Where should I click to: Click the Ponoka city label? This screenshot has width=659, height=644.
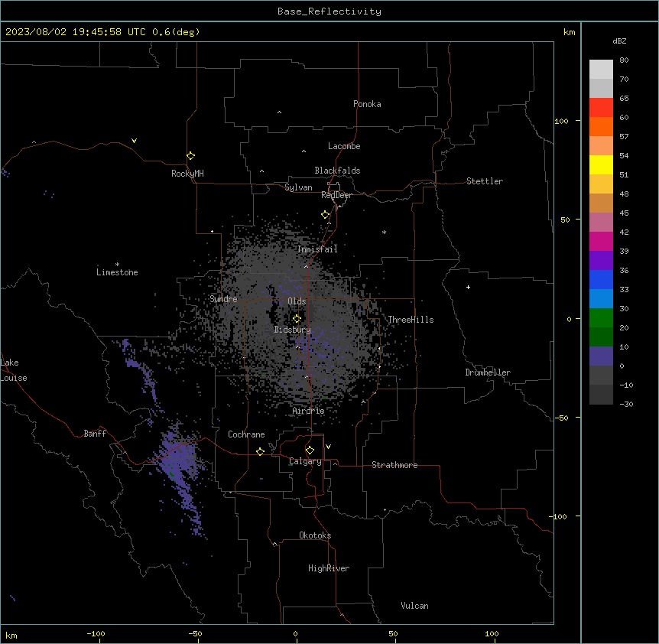[x=367, y=104]
